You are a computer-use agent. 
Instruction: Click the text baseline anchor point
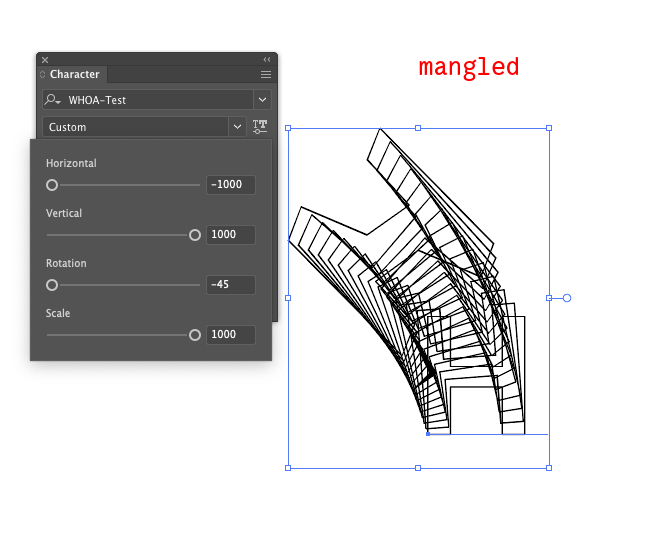click(x=428, y=434)
